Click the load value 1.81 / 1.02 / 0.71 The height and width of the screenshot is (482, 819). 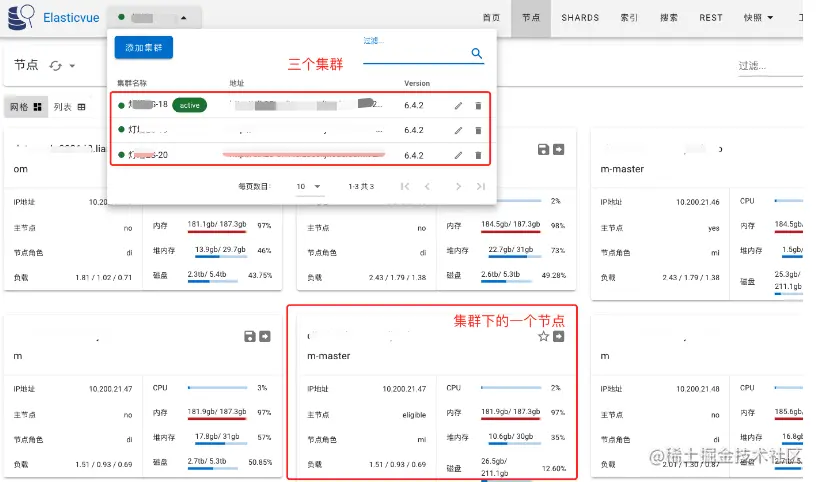coord(103,277)
